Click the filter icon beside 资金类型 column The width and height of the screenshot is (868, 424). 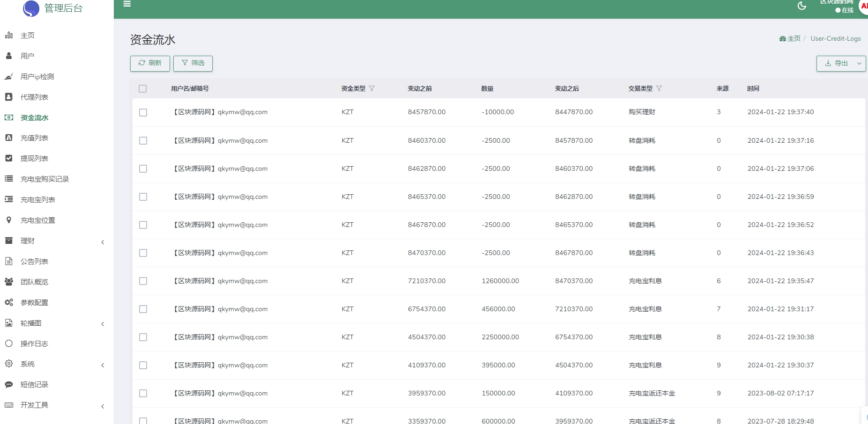coord(372,88)
